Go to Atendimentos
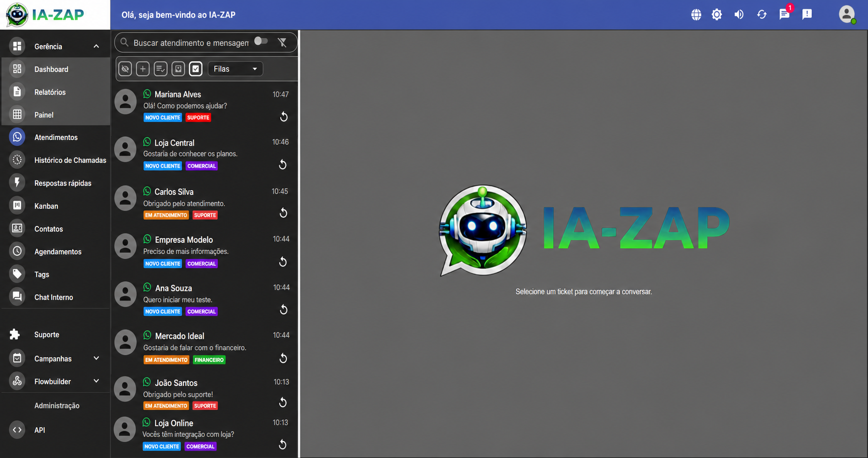 56,137
